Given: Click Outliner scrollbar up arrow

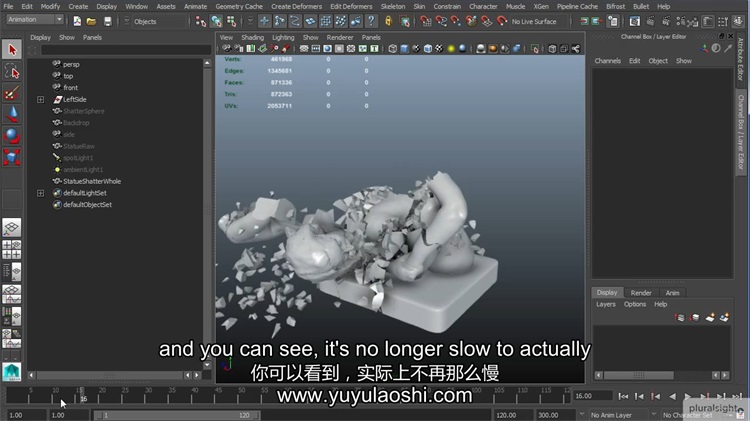Looking at the screenshot, I should coord(207,63).
